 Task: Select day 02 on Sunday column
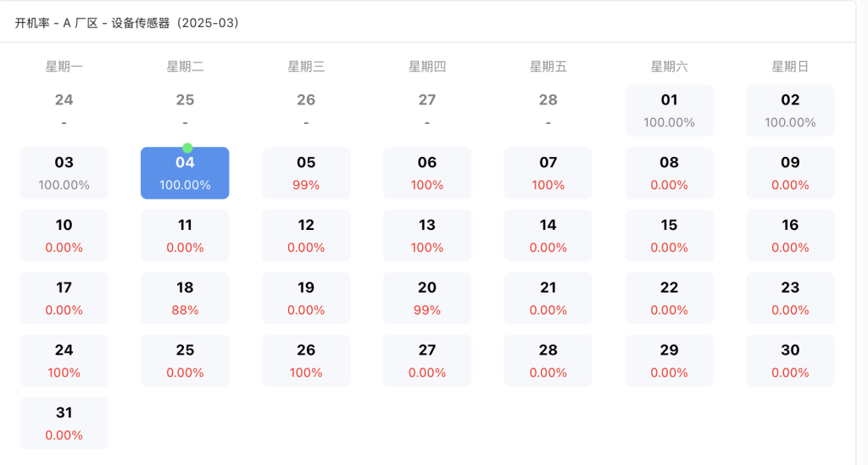790,110
